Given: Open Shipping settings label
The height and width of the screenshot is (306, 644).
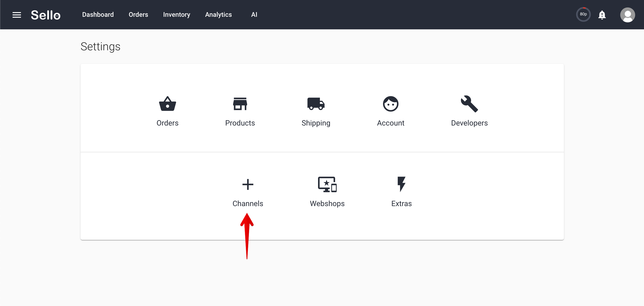Looking at the screenshot, I should (x=316, y=123).
